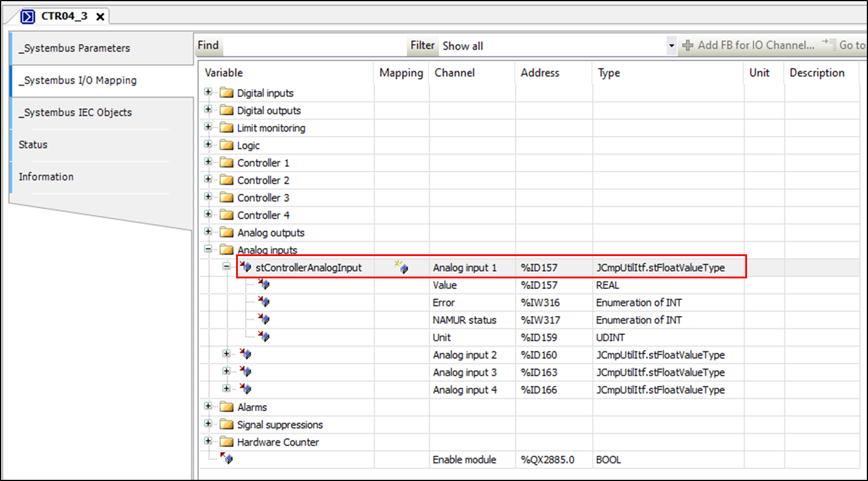Click the Hardware Counter folder icon
This screenshot has width=868, height=481.
(227, 442)
